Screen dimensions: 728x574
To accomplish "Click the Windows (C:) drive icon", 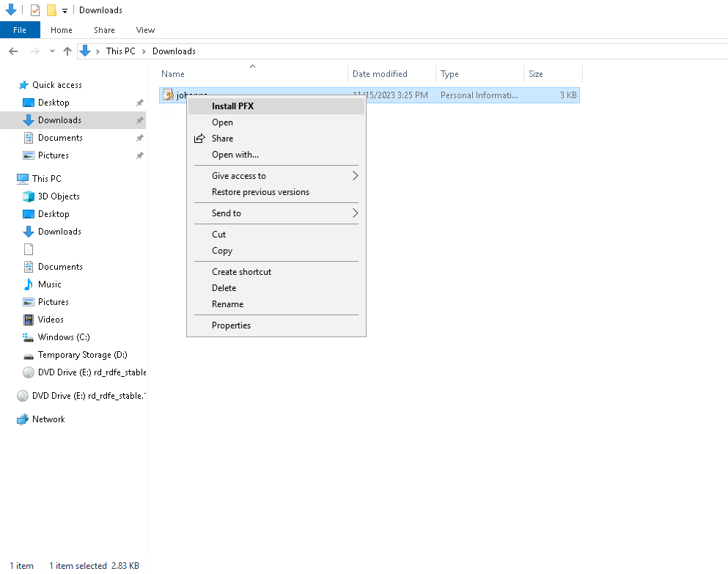I will [x=29, y=337].
